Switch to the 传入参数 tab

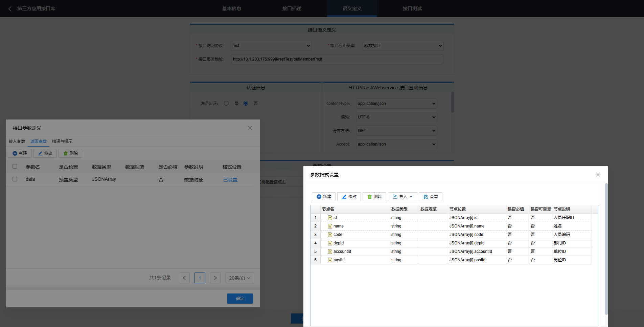17,141
